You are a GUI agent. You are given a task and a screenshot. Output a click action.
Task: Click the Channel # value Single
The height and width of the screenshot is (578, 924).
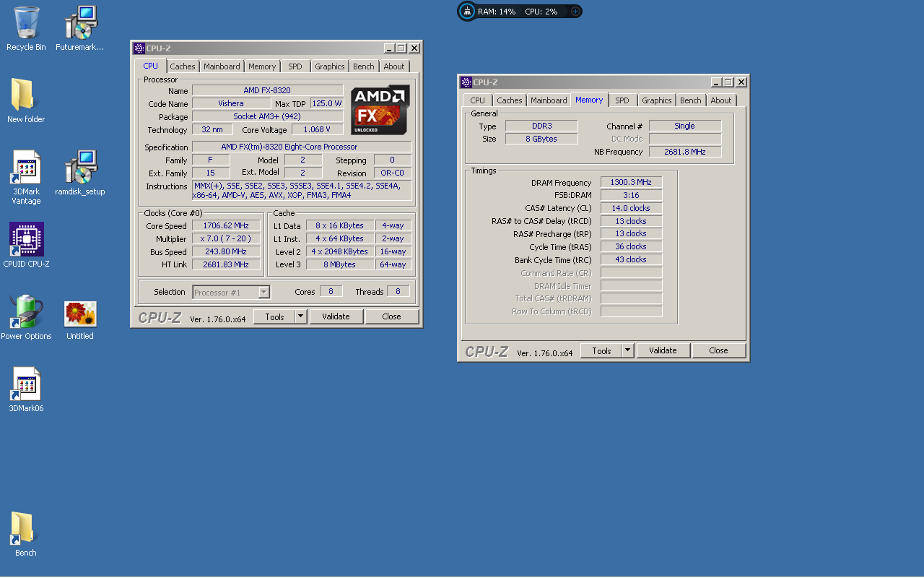coord(685,126)
